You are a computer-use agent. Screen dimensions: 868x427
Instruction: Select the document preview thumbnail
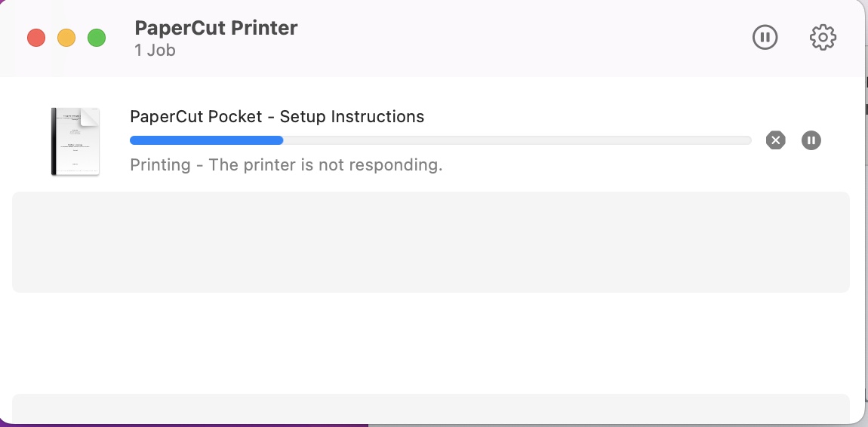tap(75, 142)
